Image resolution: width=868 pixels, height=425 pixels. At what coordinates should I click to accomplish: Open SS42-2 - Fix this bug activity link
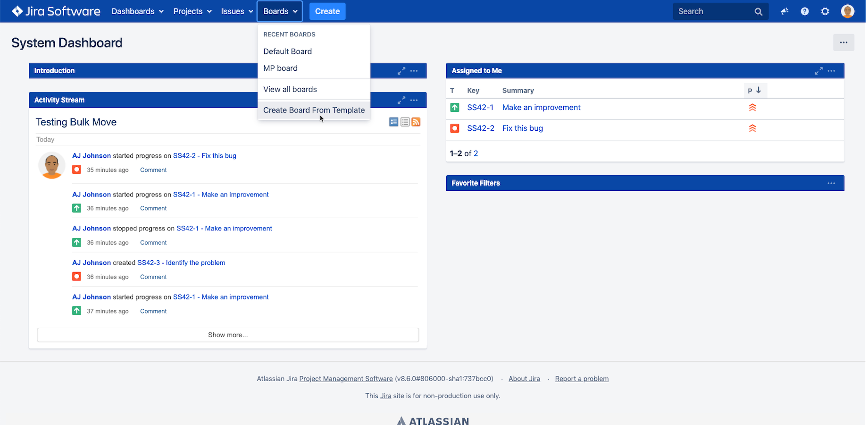[205, 155]
